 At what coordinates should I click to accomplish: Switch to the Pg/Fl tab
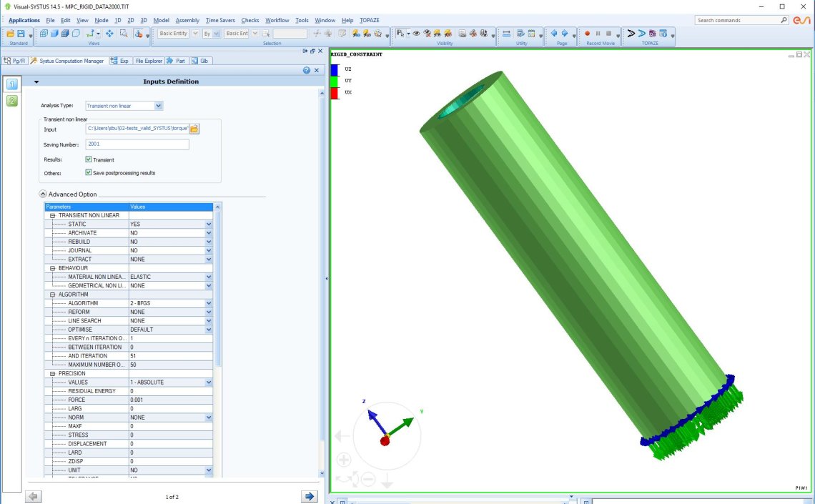coord(14,61)
